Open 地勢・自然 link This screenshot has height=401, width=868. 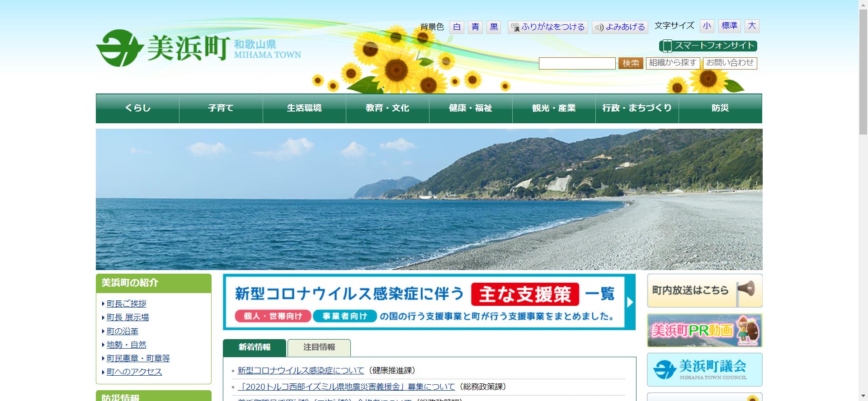(127, 345)
